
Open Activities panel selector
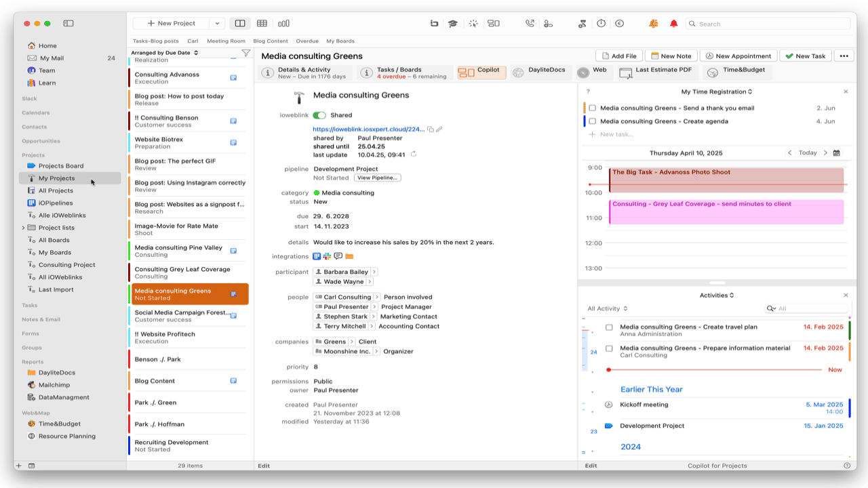coord(717,296)
